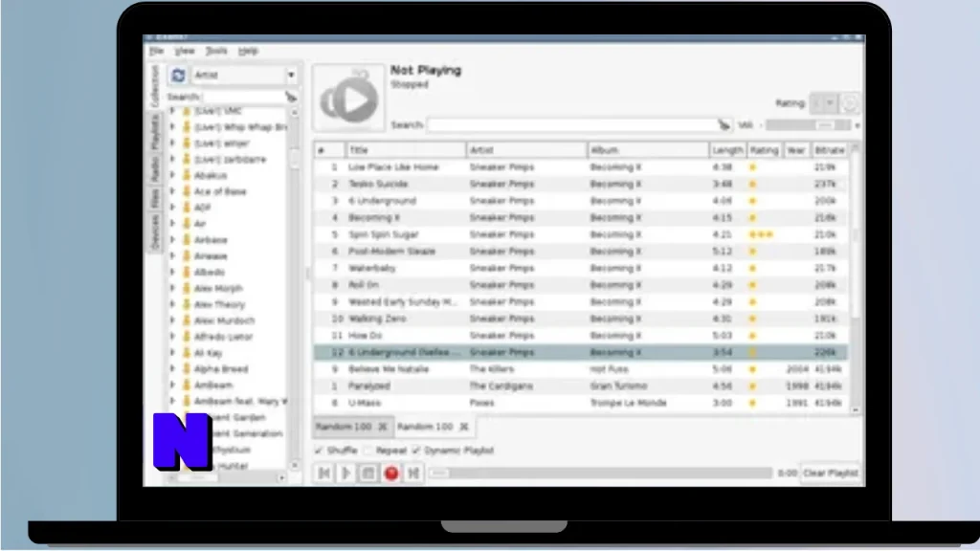
Task: Click the playlist vertical scrollbar
Action: [x=855, y=278]
